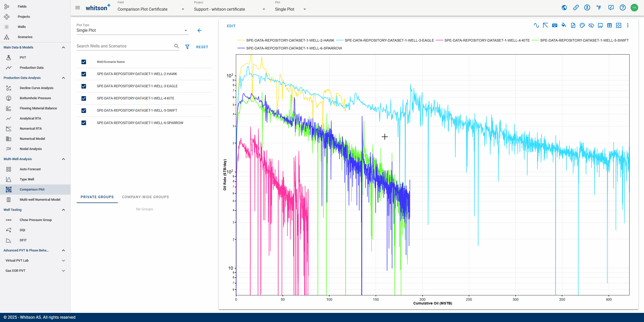The width and height of the screenshot is (644, 322).
Task: Open the document notes icon in plot toolbar
Action: tap(573, 25)
